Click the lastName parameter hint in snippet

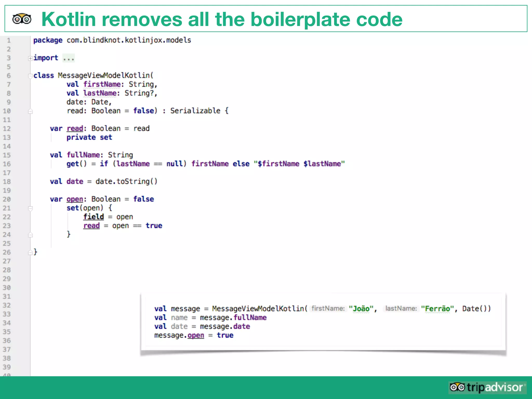pyautogui.click(x=401, y=308)
